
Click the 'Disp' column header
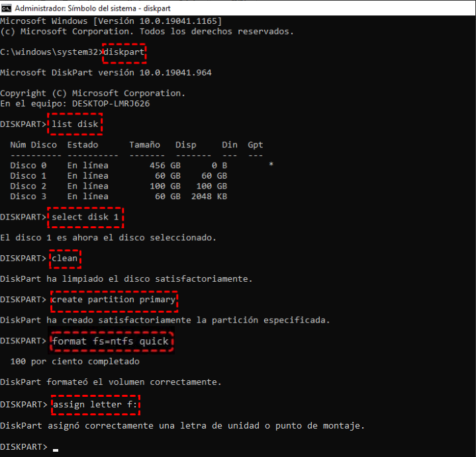pos(186,145)
